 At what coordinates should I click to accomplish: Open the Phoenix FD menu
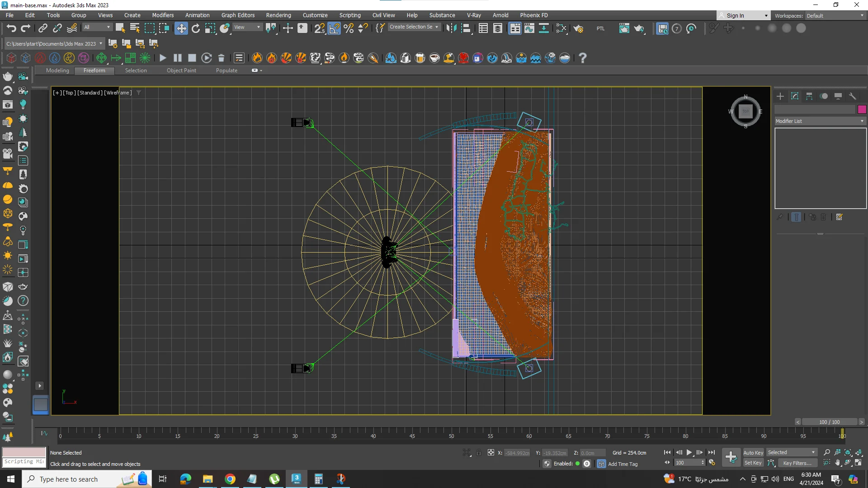pyautogui.click(x=533, y=15)
